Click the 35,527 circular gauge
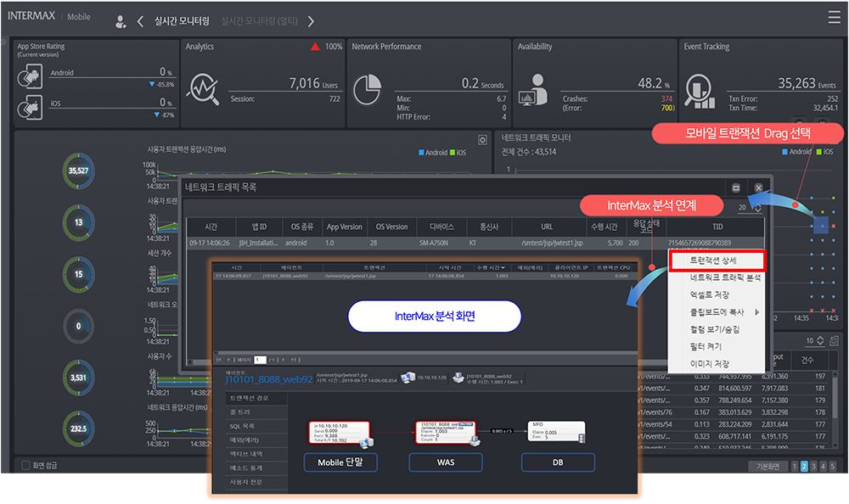The image size is (849, 504). pos(78,171)
